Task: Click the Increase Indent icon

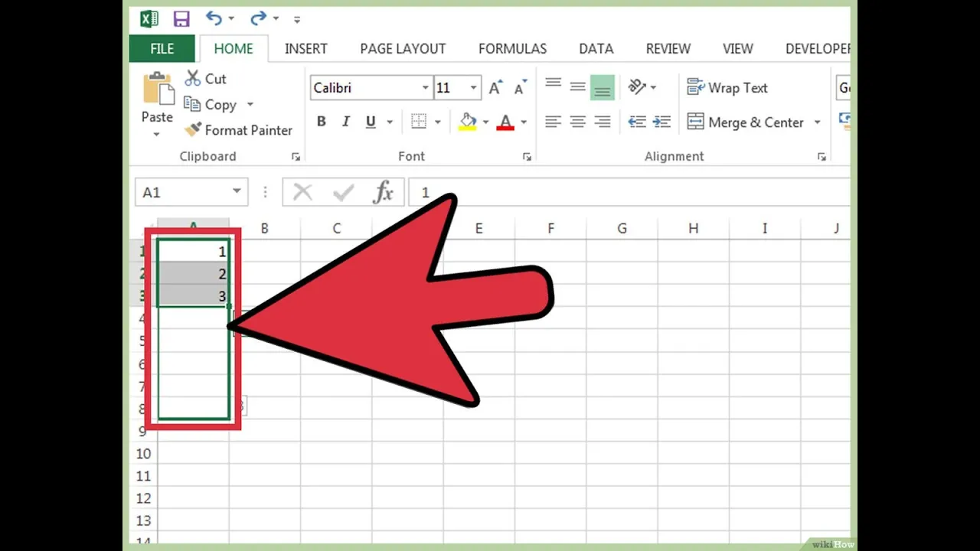Action: coord(661,122)
